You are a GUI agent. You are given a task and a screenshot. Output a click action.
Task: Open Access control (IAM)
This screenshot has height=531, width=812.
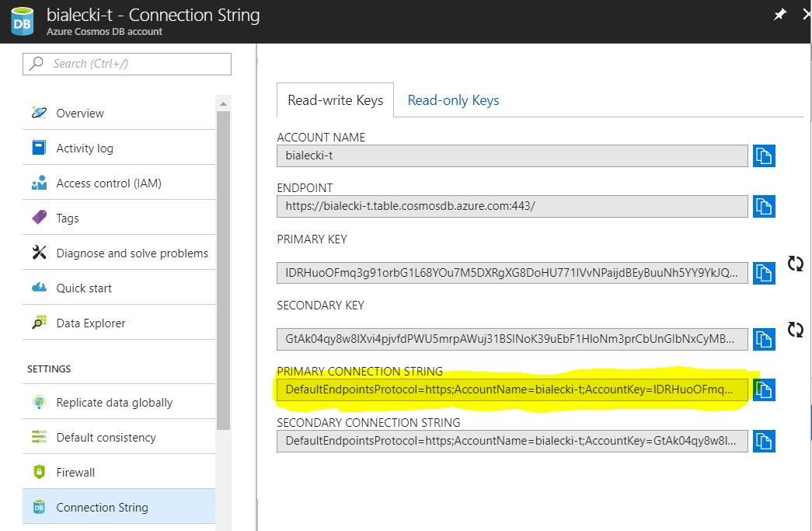(119, 183)
